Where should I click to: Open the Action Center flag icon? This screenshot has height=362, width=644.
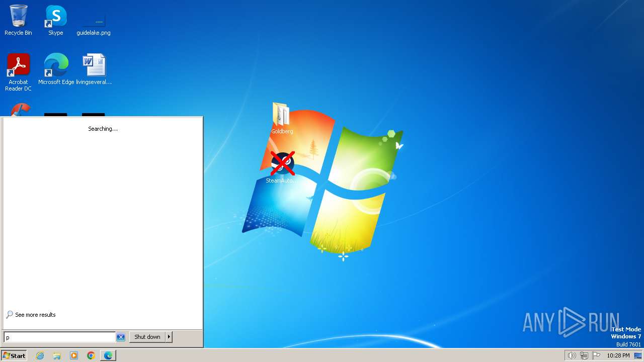click(596, 355)
